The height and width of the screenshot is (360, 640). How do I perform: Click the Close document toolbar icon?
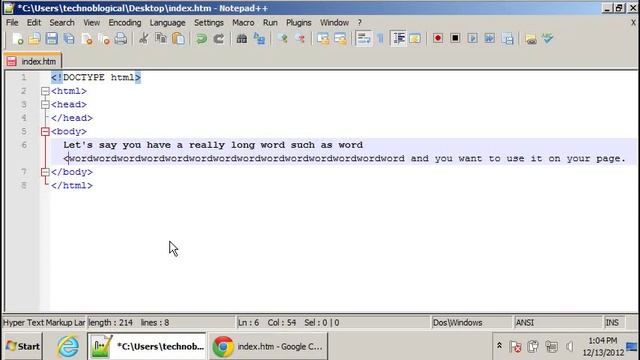point(87,39)
